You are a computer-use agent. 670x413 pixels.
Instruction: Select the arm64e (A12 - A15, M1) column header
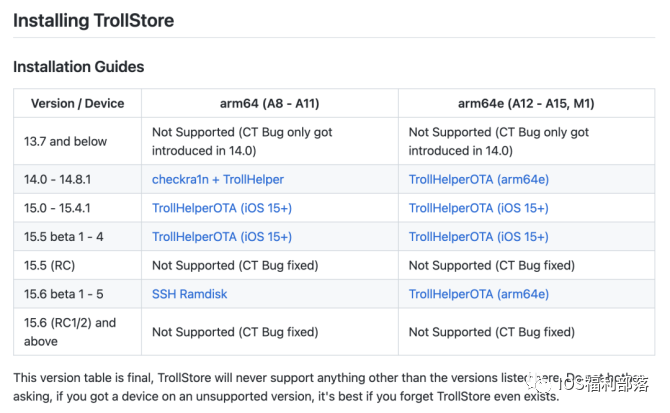tap(526, 103)
